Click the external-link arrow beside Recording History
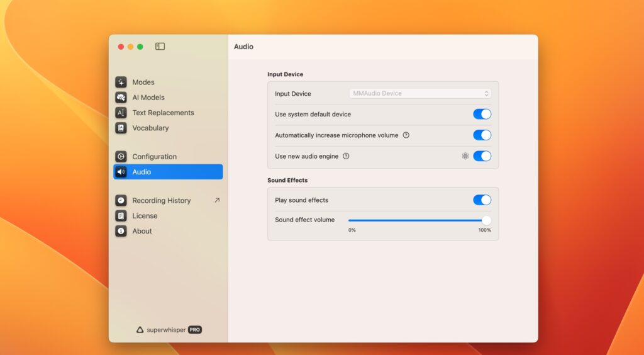The width and height of the screenshot is (644, 355). point(217,200)
